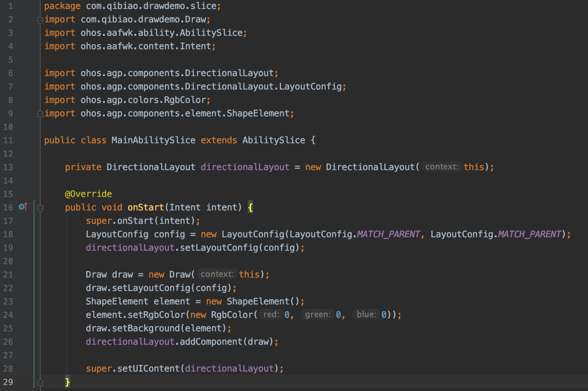Click the purple field name directionalLayout on line 13

tap(245, 167)
